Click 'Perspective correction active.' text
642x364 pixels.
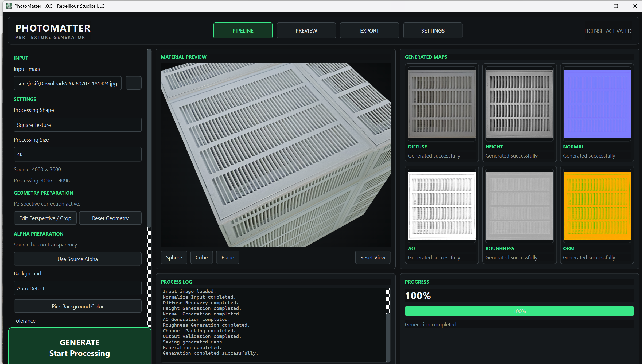(47, 204)
